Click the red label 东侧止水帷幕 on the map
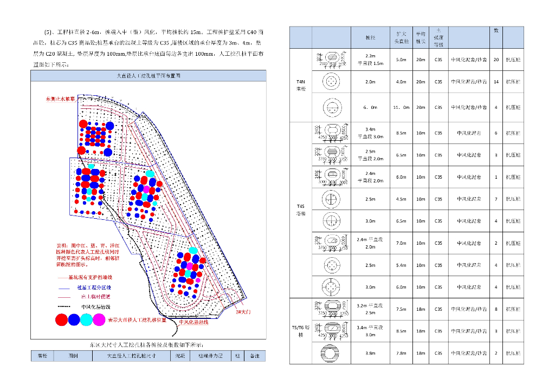Viewport: 555px width, 392px height. point(60,99)
